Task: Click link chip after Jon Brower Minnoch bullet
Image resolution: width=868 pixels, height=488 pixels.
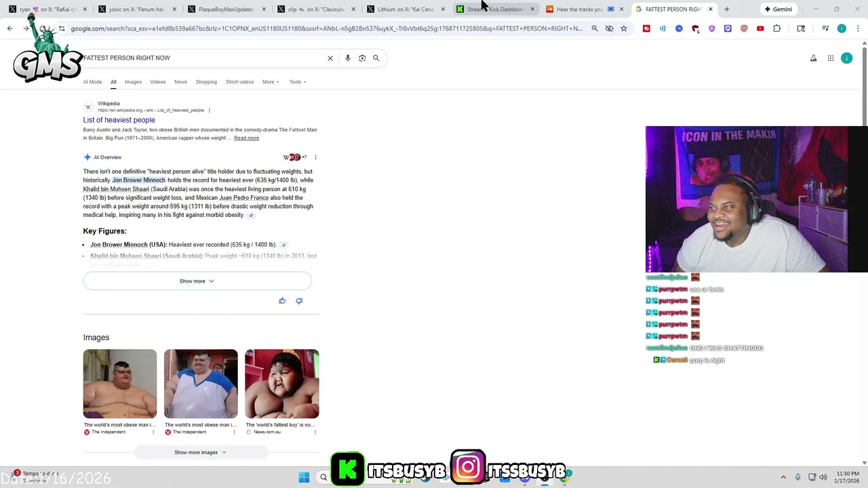Action: tap(283, 245)
